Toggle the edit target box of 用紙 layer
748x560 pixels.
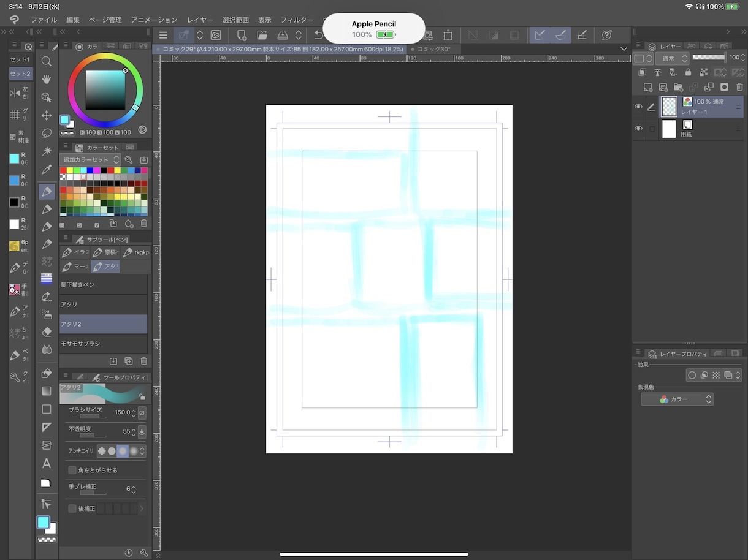[x=652, y=129]
